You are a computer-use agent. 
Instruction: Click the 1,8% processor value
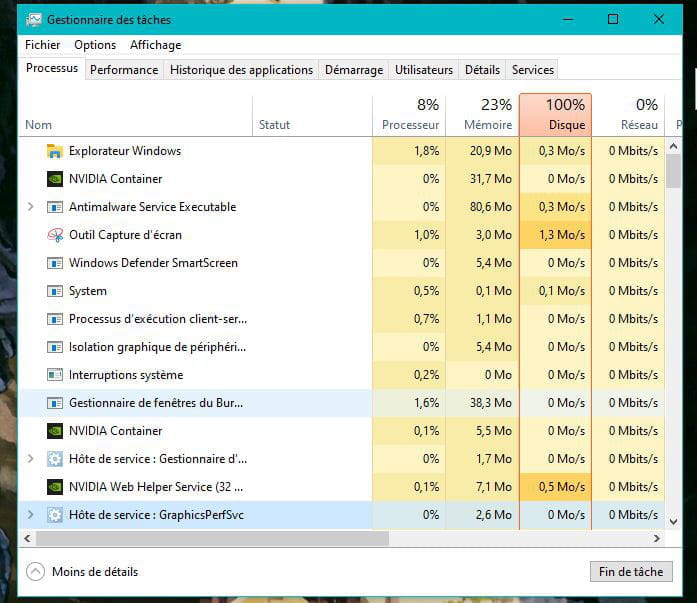point(427,151)
